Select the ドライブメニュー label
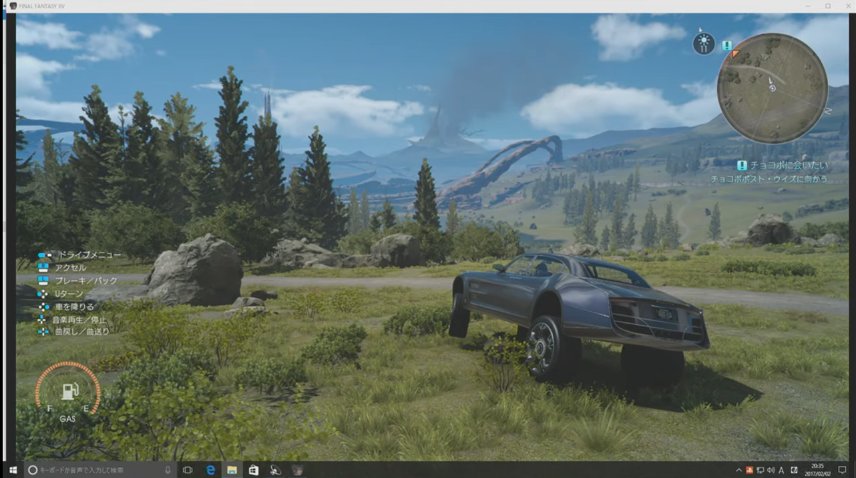The width and height of the screenshot is (856, 478). (x=89, y=255)
